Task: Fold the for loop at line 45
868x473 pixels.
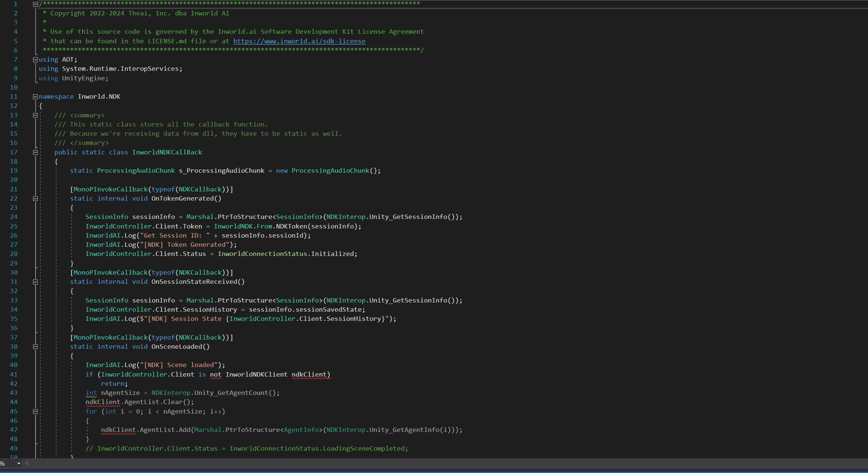Action: tap(35, 411)
